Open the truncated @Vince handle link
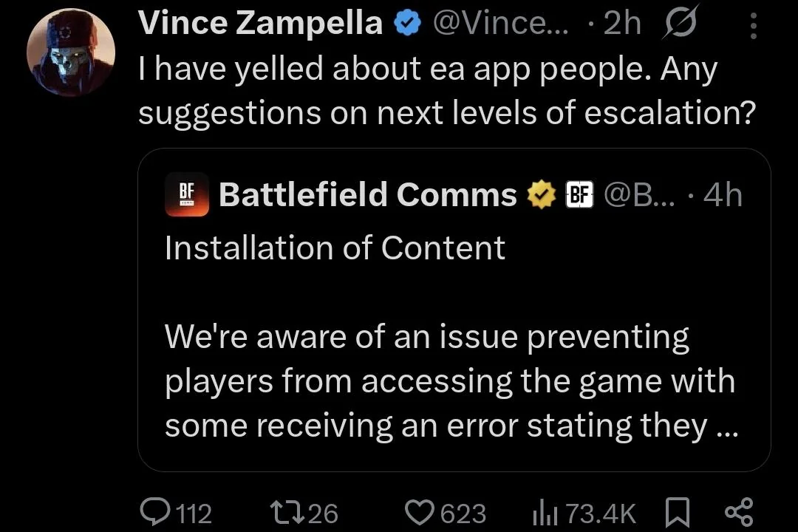This screenshot has width=798, height=532. coord(499,24)
